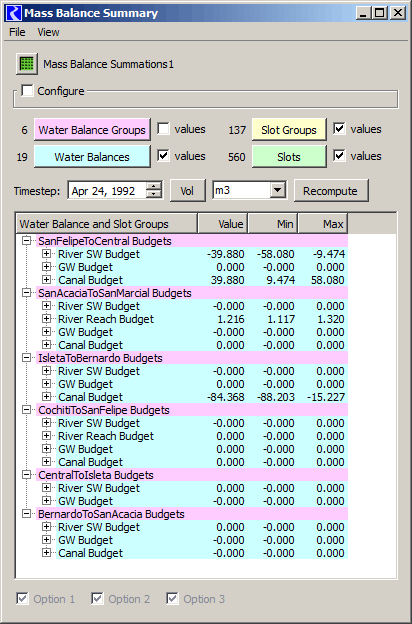Expand the Canal Budget under IsletaToBernardo
This screenshot has width=412, height=624.
47,397
